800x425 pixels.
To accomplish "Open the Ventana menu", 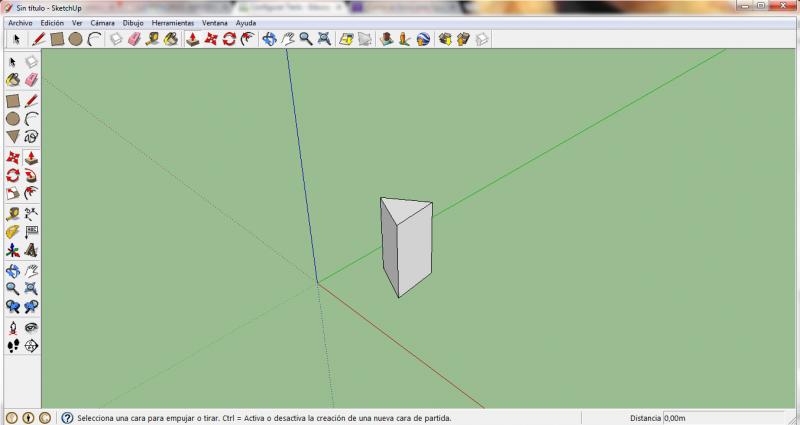I will click(214, 22).
